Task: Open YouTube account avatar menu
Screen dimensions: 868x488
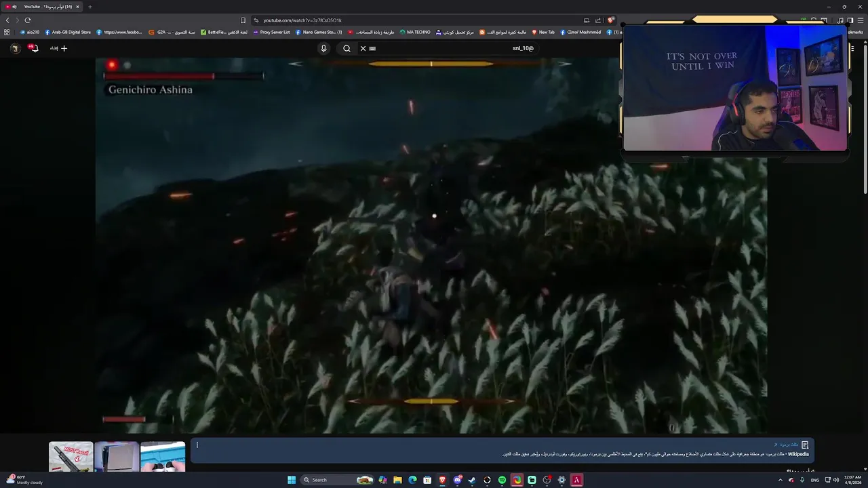Action: pos(15,48)
